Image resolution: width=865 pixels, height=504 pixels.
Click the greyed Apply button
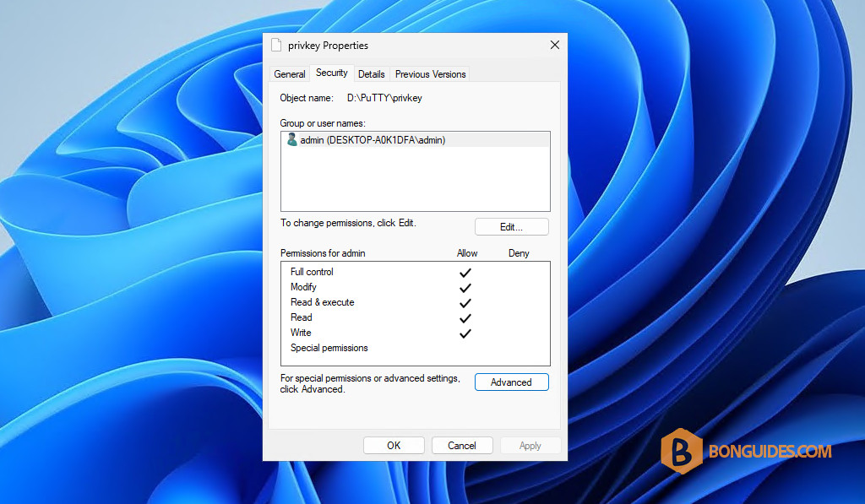[x=530, y=446]
